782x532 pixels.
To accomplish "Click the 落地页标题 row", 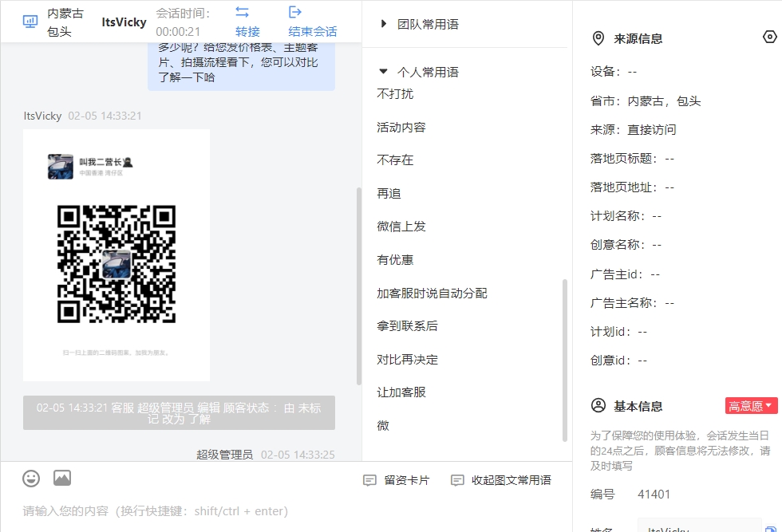I will coord(632,159).
